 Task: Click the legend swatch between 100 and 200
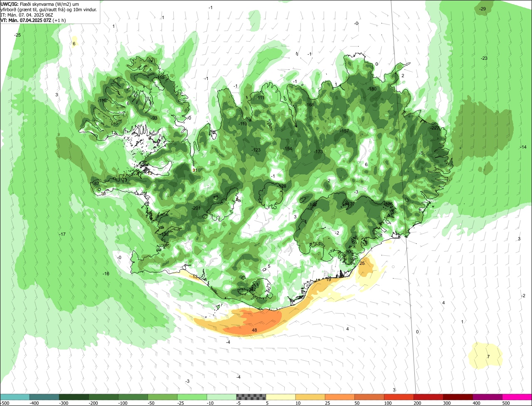[x=399, y=397]
